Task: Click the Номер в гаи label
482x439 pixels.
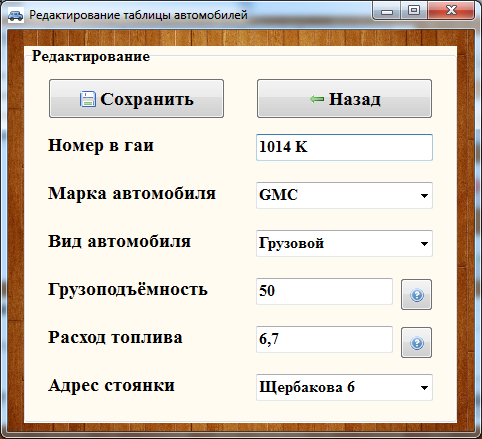Action: [x=101, y=146]
